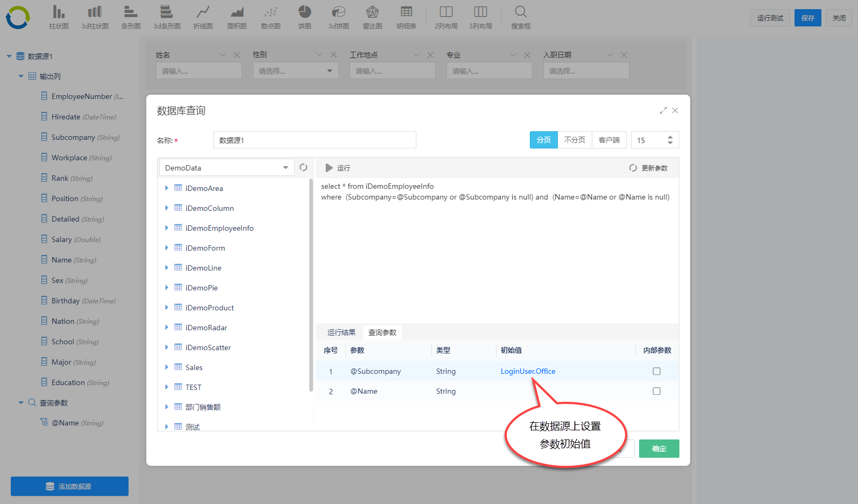Remove the 姓名 filter with X
858x504 pixels.
(x=237, y=55)
